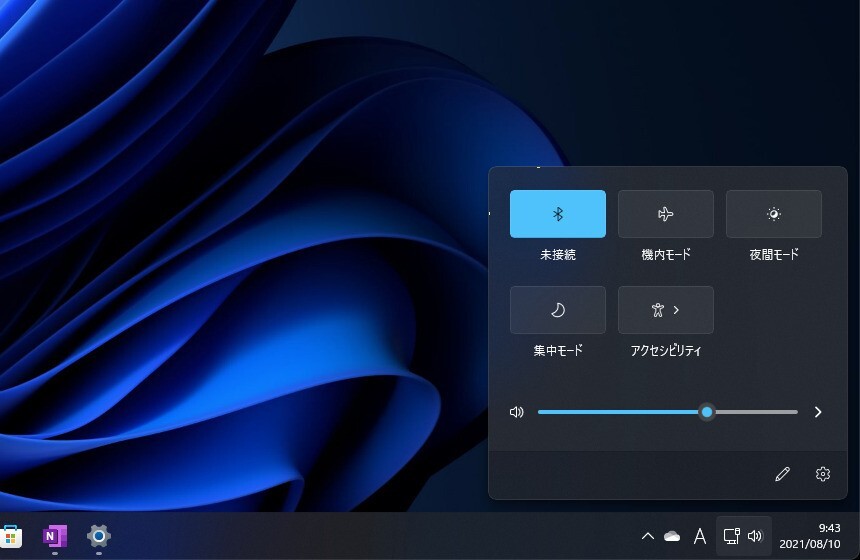
Task: Click the taskbar volume speaker icon
Action: pyautogui.click(x=755, y=536)
